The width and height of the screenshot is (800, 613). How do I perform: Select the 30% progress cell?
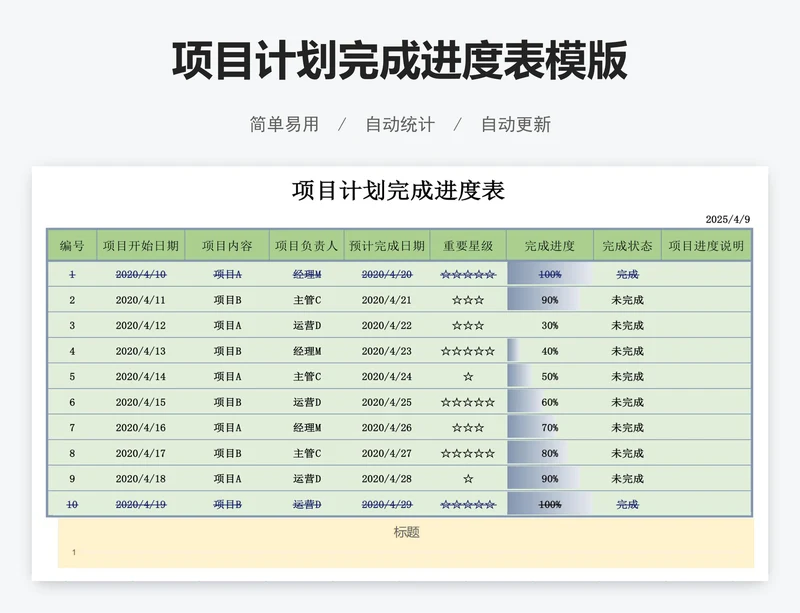click(550, 326)
